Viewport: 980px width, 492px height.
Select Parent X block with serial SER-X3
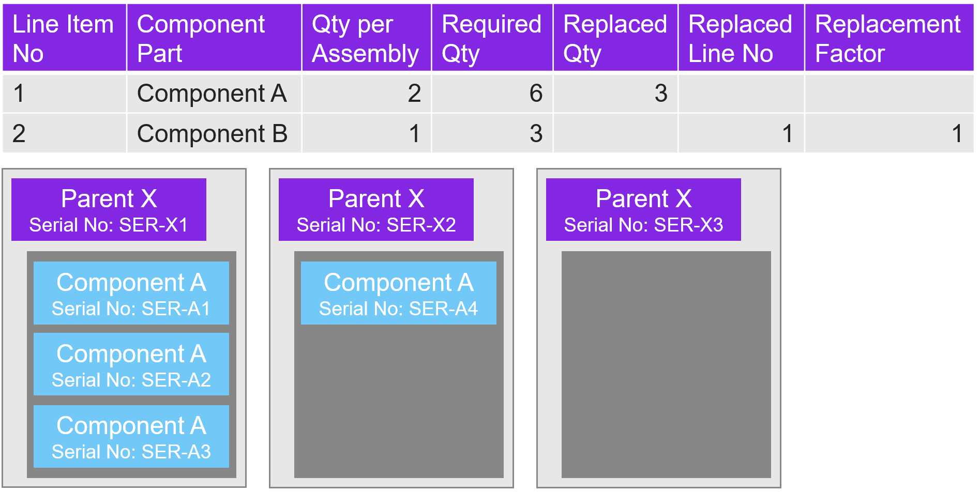coord(643,210)
